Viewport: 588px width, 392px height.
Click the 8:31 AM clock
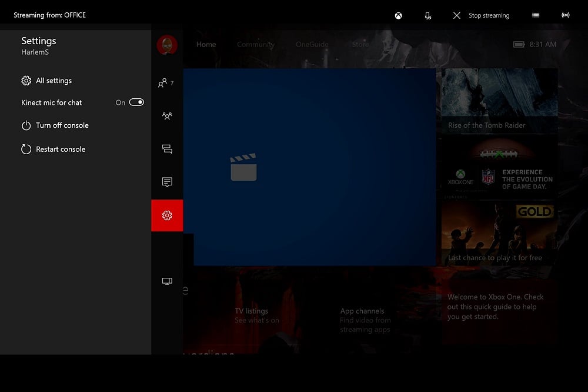click(543, 44)
